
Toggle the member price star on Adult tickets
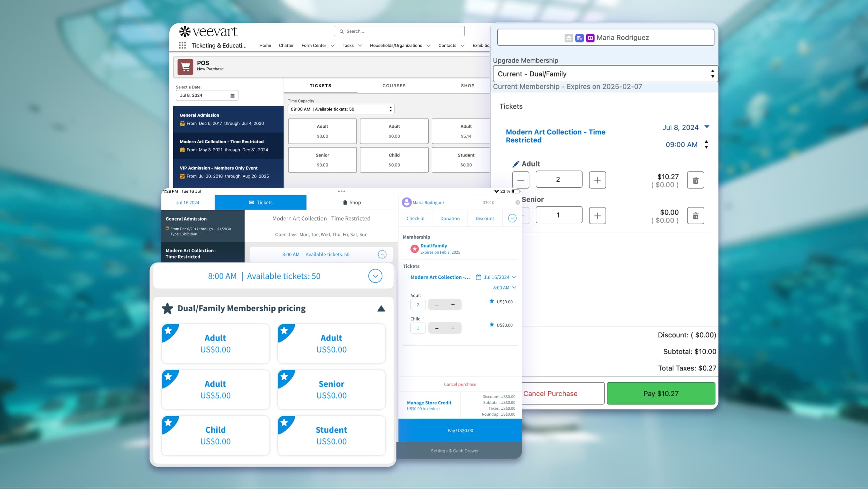(x=492, y=301)
